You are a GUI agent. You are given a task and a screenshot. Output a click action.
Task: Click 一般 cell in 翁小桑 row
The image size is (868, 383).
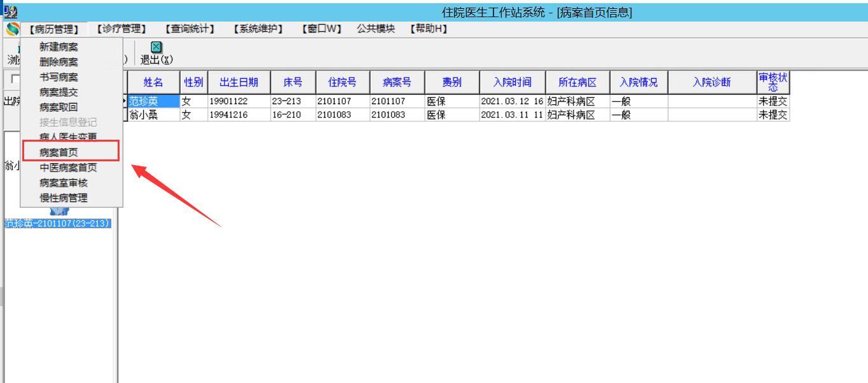[x=638, y=115]
